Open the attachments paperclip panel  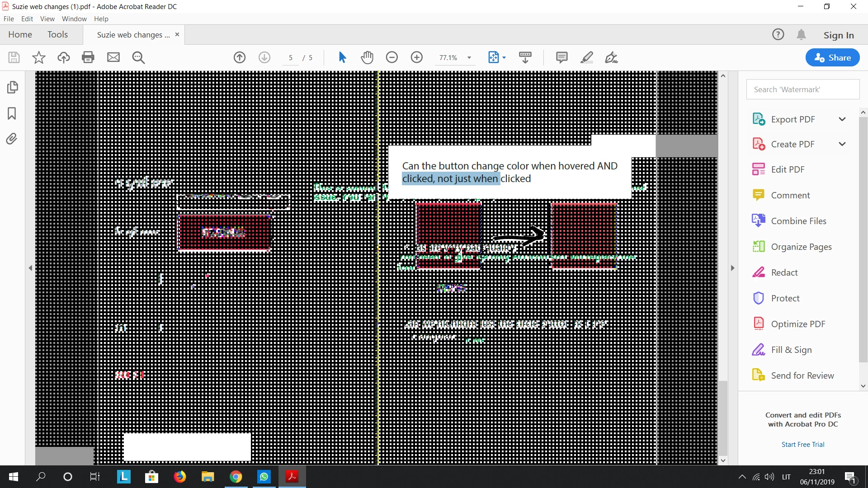click(12, 139)
